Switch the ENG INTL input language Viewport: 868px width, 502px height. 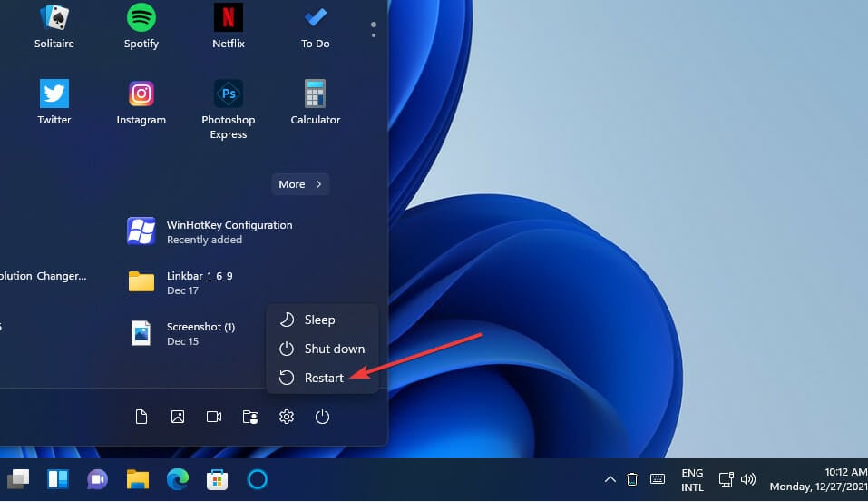[693, 480]
